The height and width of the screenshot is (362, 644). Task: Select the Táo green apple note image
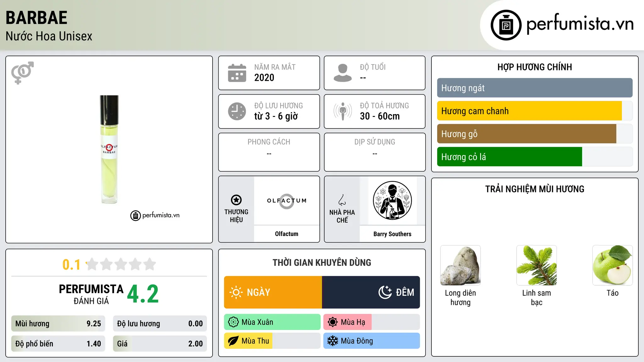coord(613,265)
